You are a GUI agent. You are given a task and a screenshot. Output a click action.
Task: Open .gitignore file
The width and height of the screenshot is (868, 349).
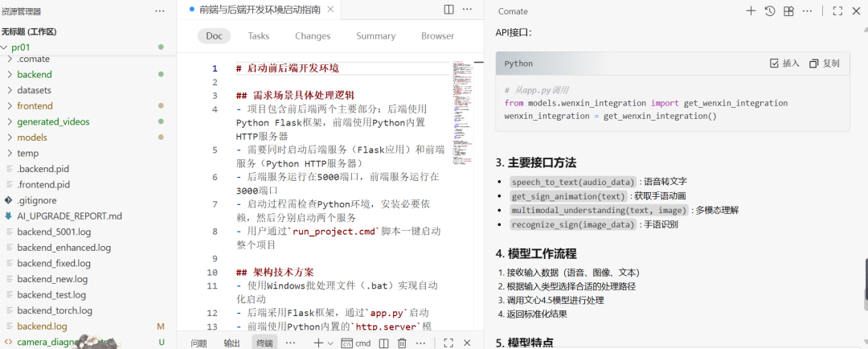(88, 200)
